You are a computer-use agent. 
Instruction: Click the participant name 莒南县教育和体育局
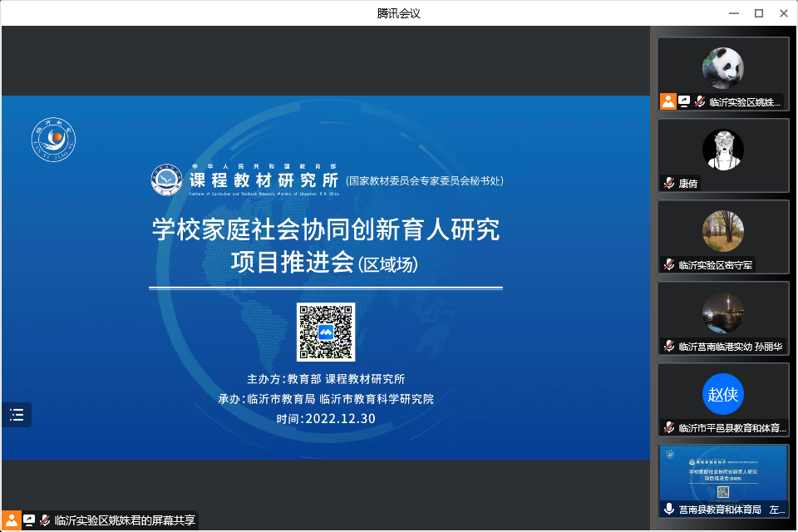pyautogui.click(x=720, y=510)
